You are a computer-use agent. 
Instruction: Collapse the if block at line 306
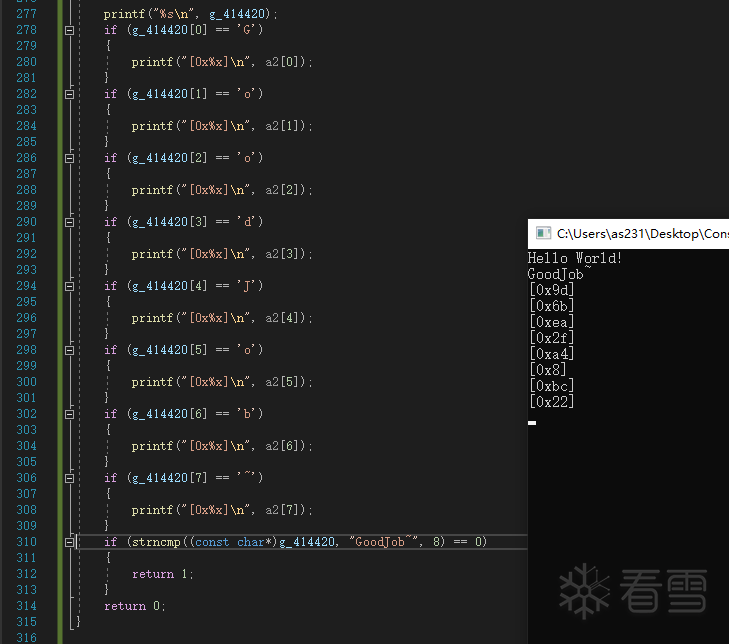[x=69, y=478]
